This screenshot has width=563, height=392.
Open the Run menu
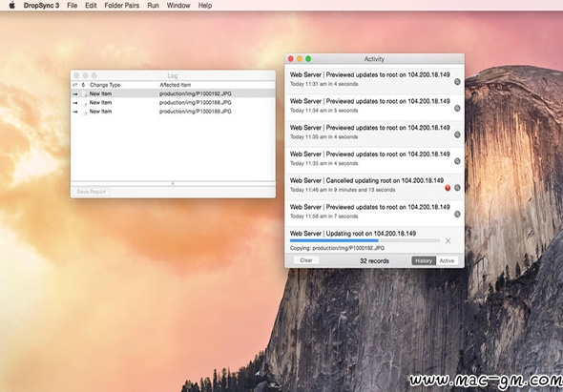(153, 6)
